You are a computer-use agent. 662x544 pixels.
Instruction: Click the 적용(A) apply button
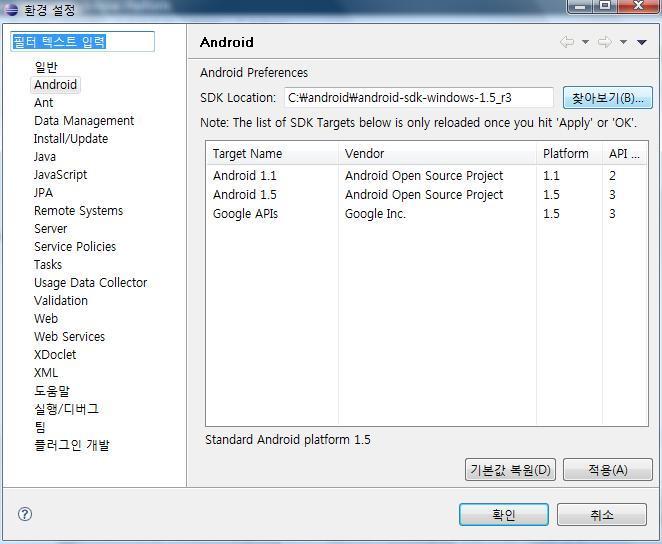click(608, 470)
